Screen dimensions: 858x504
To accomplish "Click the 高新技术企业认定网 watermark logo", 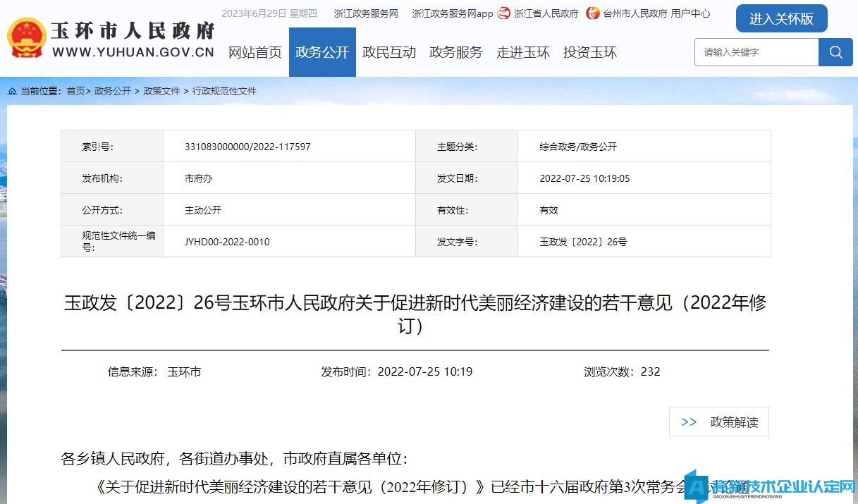I will pos(771,486).
